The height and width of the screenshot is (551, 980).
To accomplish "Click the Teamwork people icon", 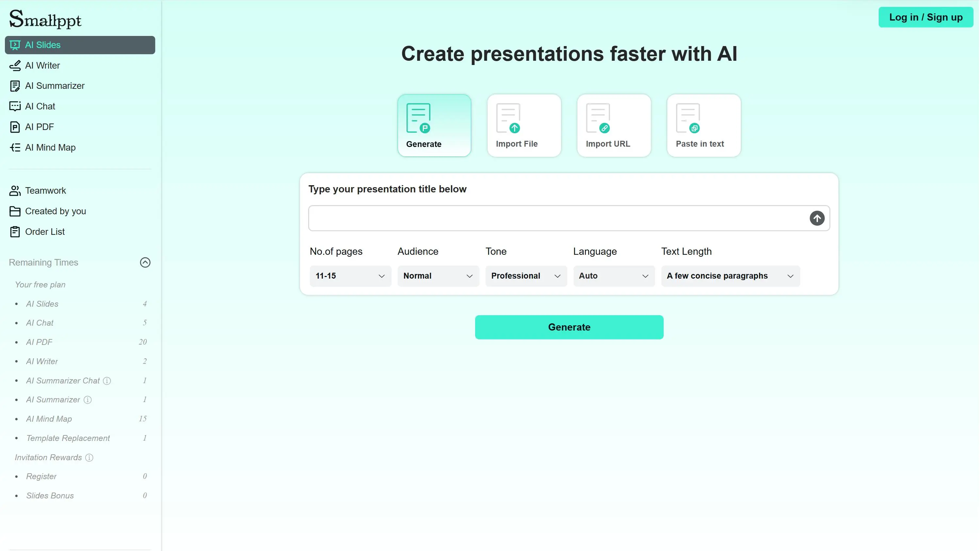I will pyautogui.click(x=15, y=190).
